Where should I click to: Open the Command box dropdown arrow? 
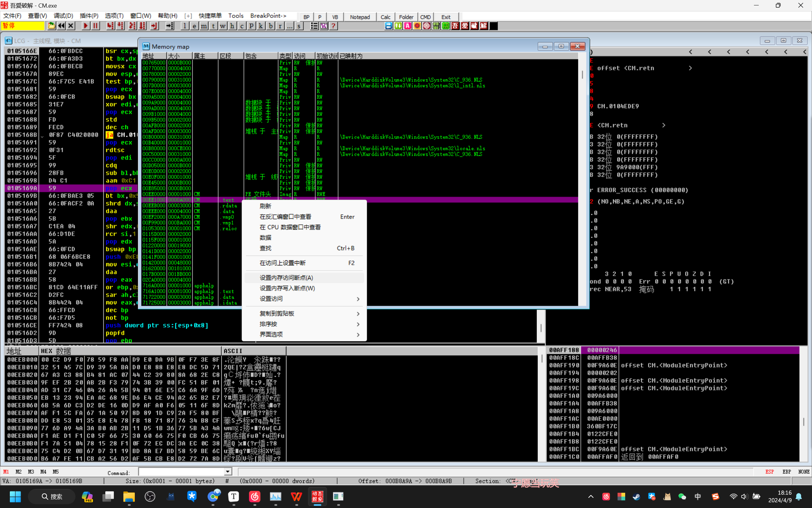pyautogui.click(x=228, y=472)
